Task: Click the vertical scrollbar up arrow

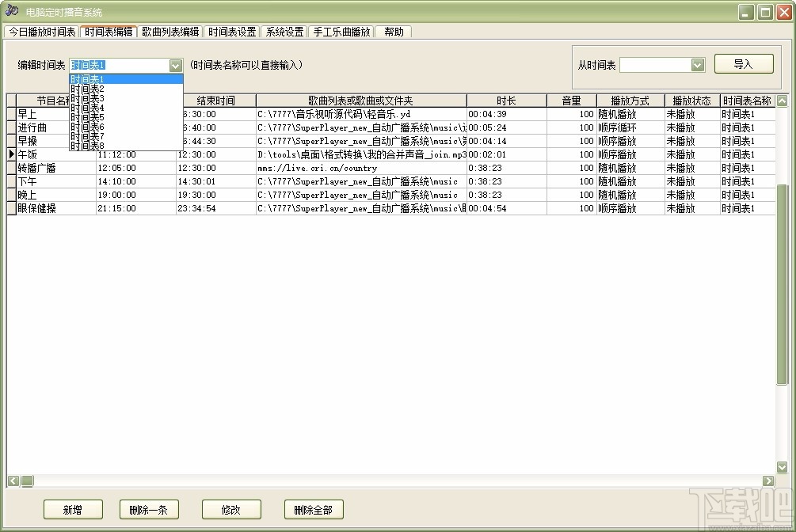Action: 783,101
